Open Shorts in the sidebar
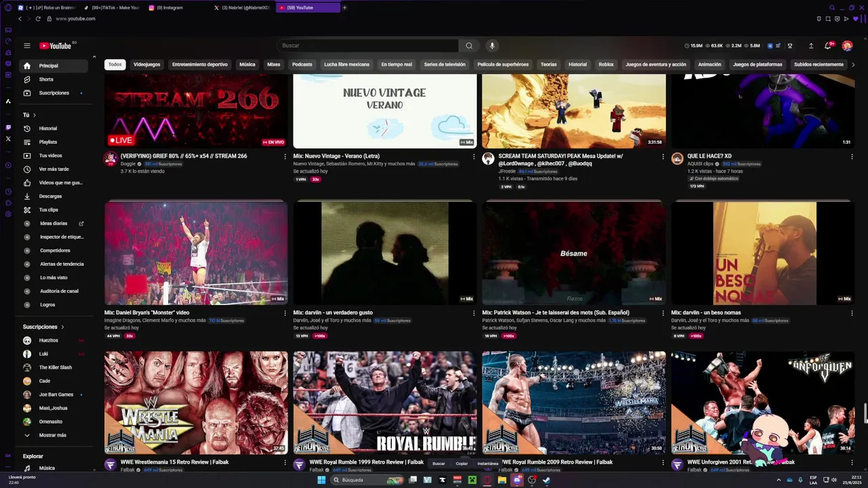 click(54, 79)
